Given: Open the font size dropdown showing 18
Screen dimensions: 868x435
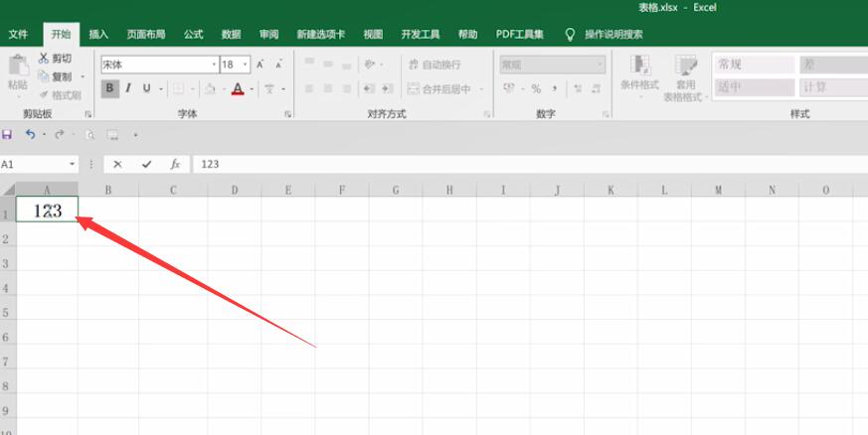Looking at the screenshot, I should click(245, 65).
